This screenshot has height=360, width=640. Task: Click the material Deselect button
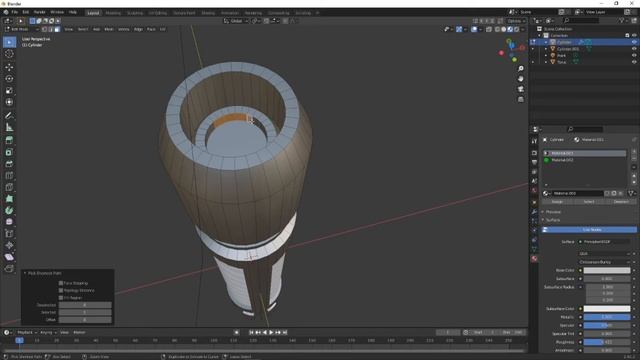(621, 202)
